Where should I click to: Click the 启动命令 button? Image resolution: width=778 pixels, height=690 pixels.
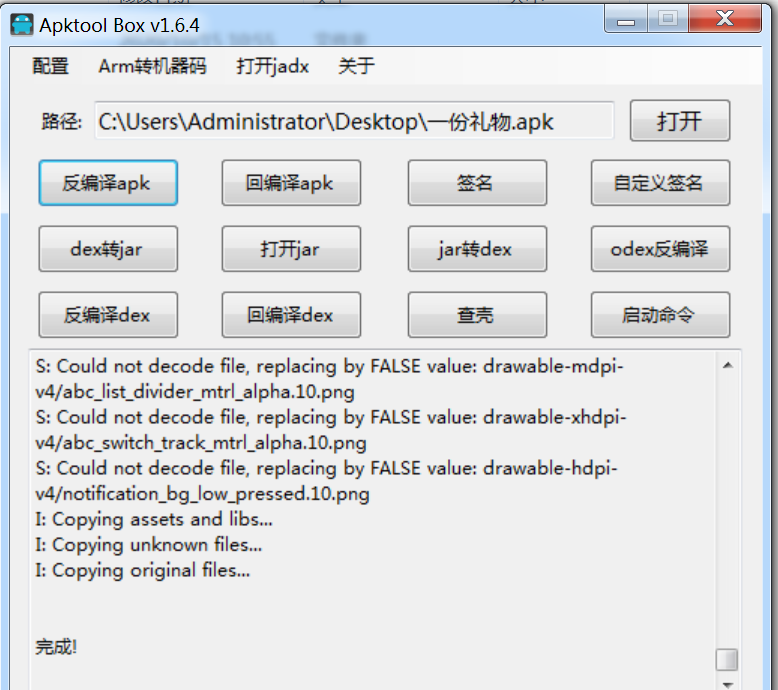[660, 315]
